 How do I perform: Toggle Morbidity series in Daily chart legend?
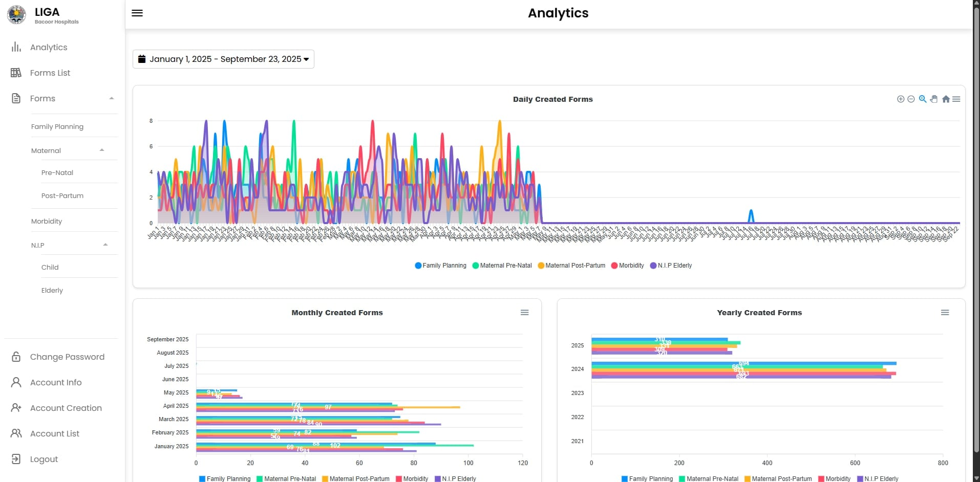point(627,266)
